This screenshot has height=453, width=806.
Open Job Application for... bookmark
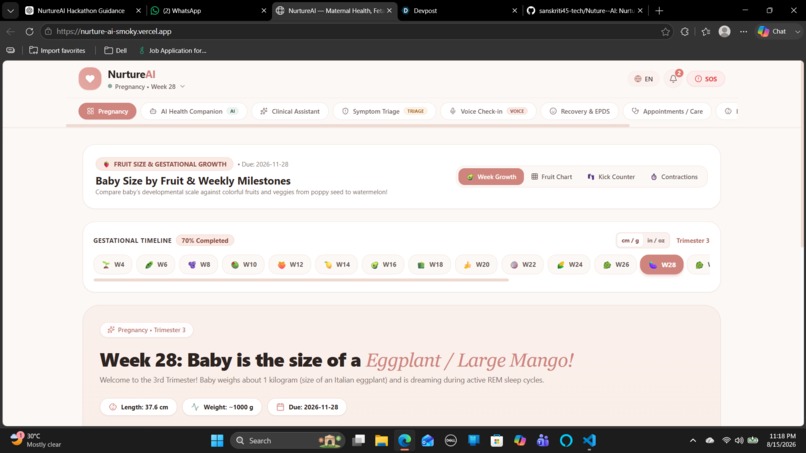[172, 50]
